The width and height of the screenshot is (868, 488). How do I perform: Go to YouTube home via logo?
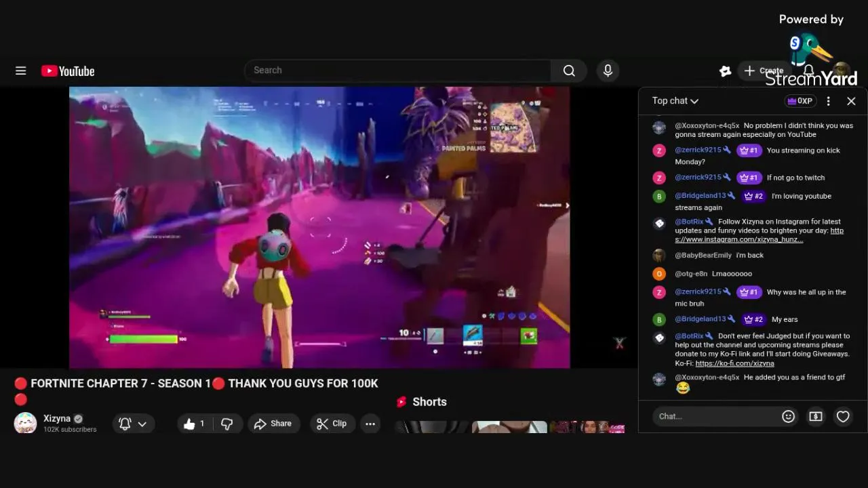[68, 71]
